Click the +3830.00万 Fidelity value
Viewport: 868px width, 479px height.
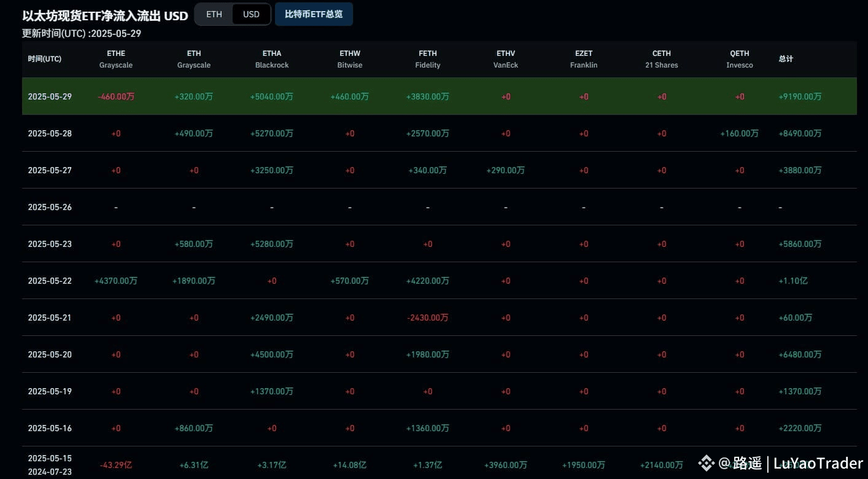click(428, 96)
